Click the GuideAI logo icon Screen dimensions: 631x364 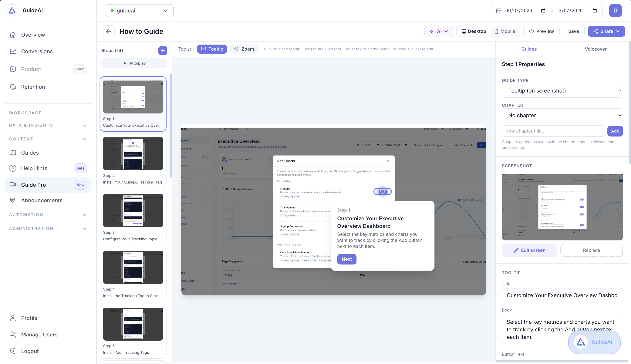click(12, 11)
